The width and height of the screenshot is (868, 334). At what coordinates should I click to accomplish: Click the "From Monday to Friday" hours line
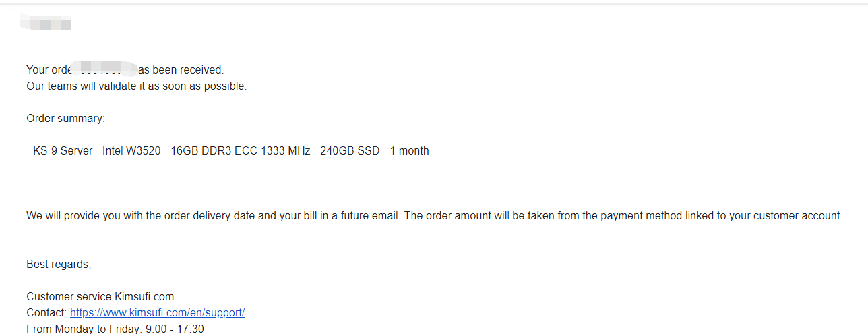[x=115, y=329]
